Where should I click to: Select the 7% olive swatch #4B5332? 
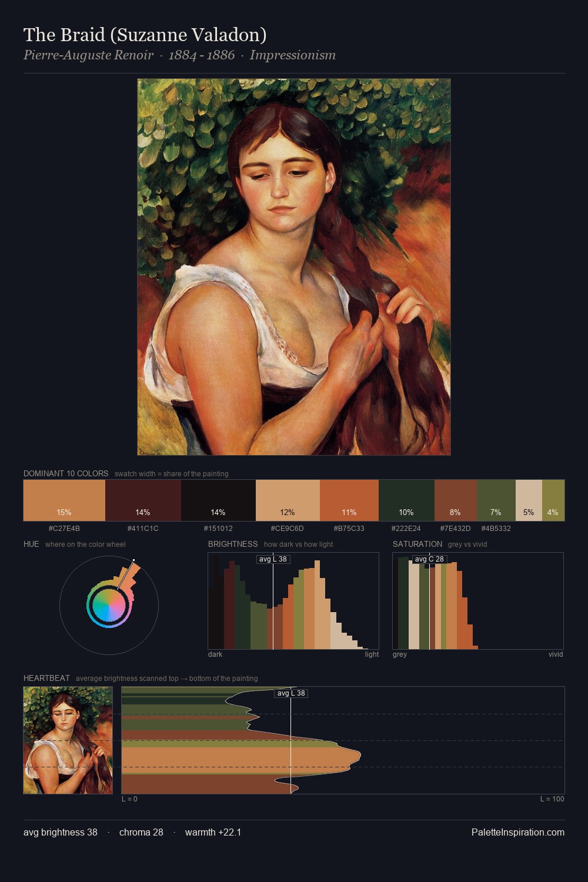(496, 500)
